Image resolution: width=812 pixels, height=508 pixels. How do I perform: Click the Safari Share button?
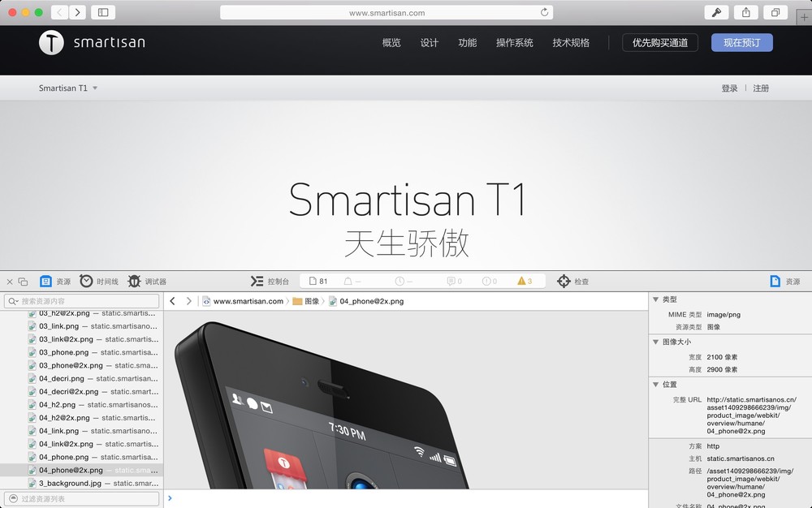point(745,12)
